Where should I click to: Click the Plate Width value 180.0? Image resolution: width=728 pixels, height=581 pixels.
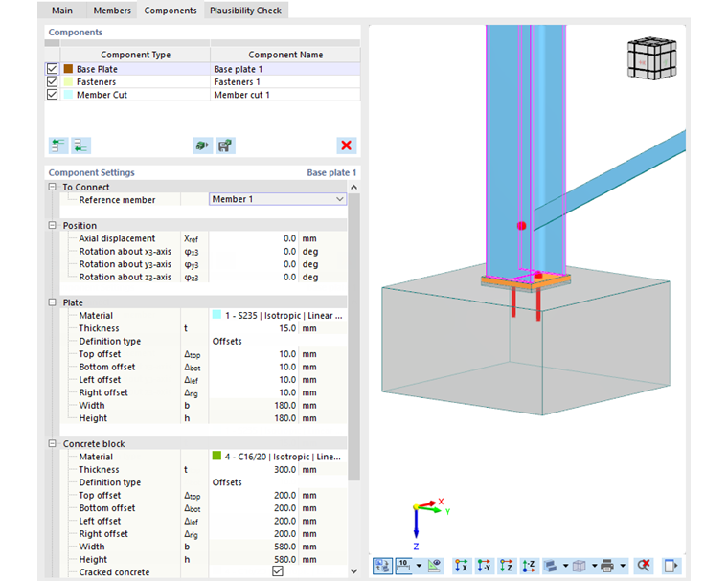(253, 405)
